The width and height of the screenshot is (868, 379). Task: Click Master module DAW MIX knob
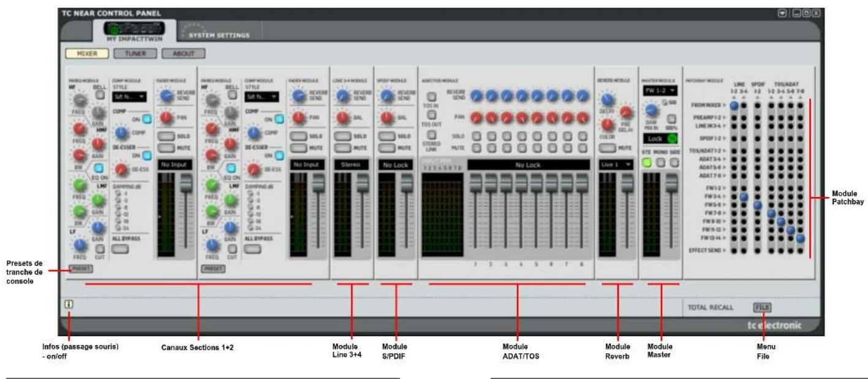point(651,110)
